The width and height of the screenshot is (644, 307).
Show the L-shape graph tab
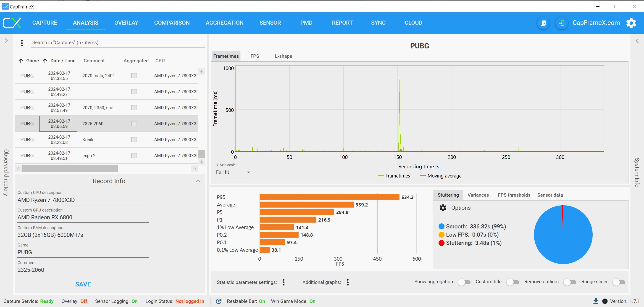tap(284, 56)
